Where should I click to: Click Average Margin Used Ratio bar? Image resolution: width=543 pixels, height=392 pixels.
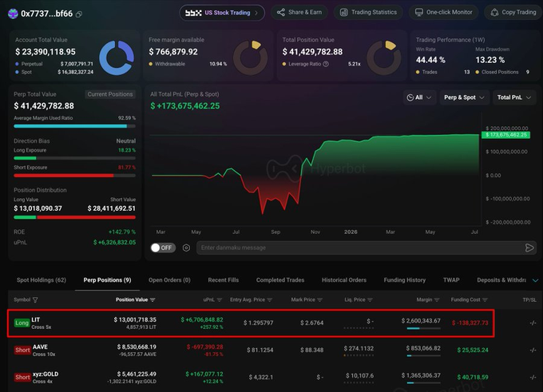[74, 126]
